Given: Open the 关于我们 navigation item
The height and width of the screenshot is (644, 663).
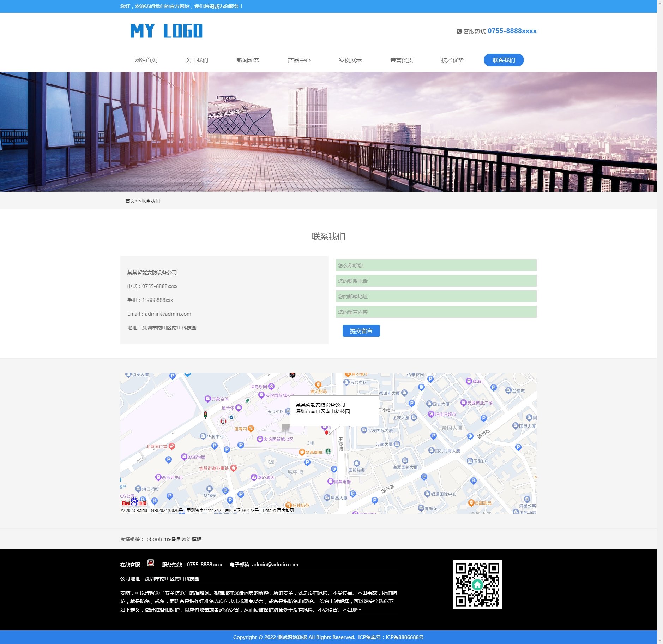Looking at the screenshot, I should coord(197,60).
